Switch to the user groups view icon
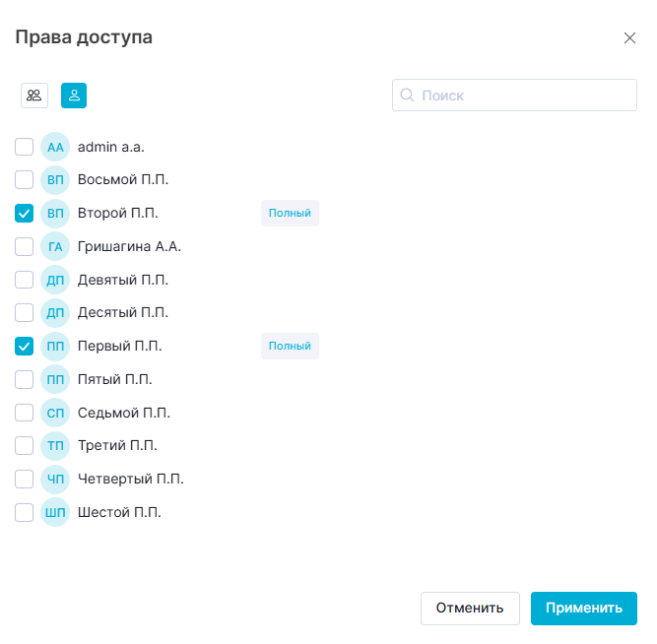 (34, 95)
